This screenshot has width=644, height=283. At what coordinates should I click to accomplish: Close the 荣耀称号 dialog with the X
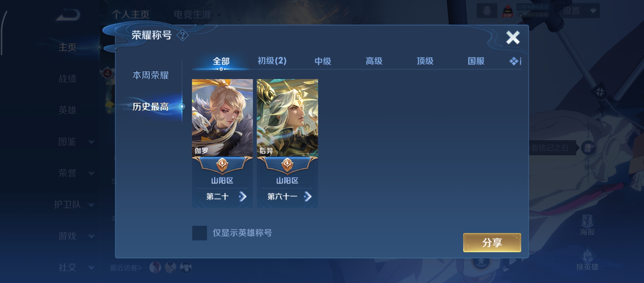pos(513,37)
